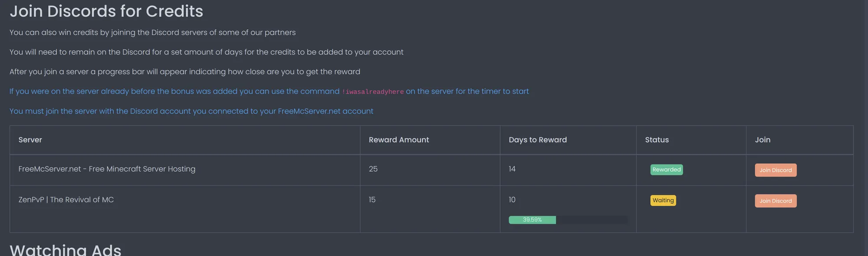Click the Status column header
The height and width of the screenshot is (256, 868).
pos(657,140)
